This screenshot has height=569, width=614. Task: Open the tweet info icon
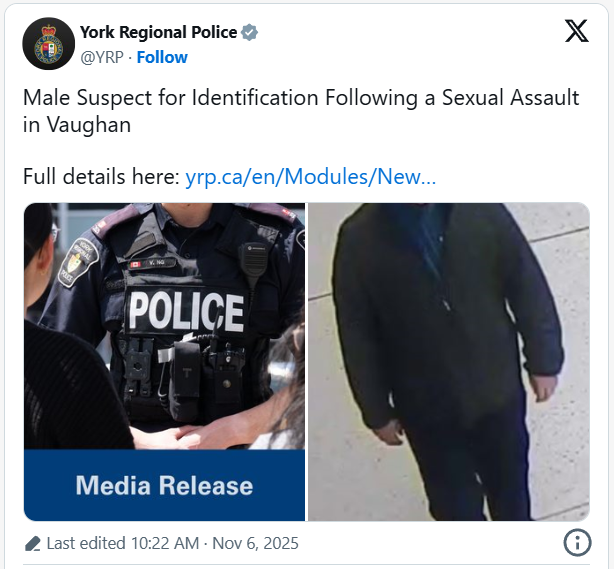click(577, 542)
